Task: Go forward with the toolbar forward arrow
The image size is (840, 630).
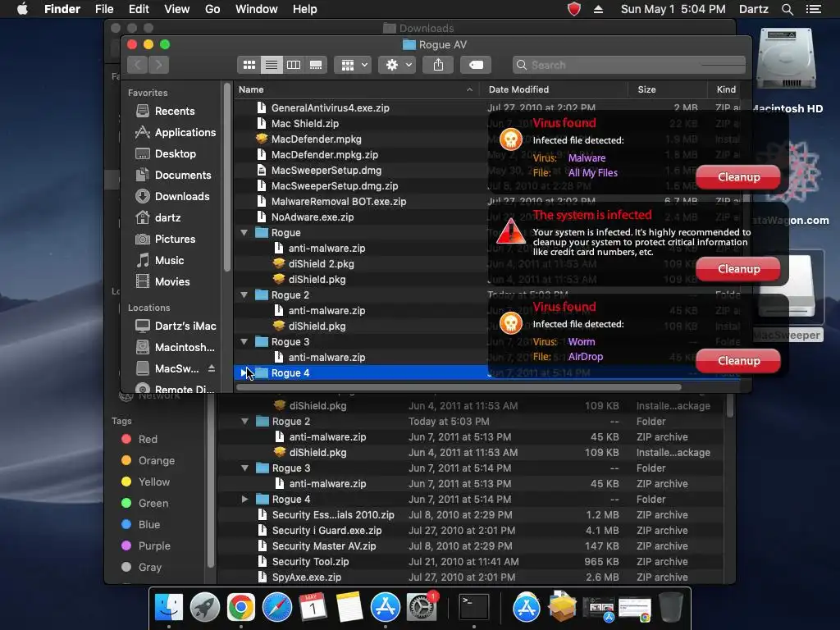Action: (x=158, y=65)
